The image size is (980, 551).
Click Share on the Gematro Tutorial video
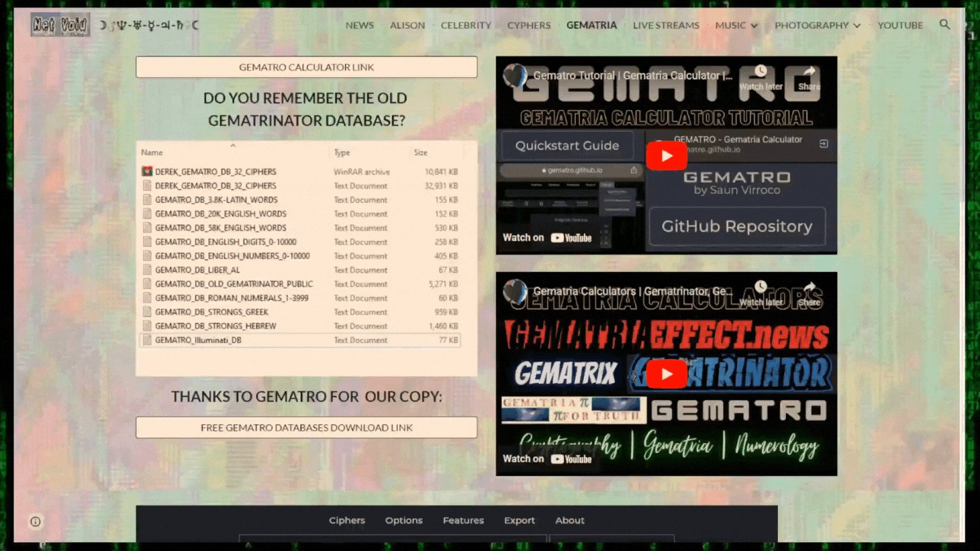pos(809,77)
